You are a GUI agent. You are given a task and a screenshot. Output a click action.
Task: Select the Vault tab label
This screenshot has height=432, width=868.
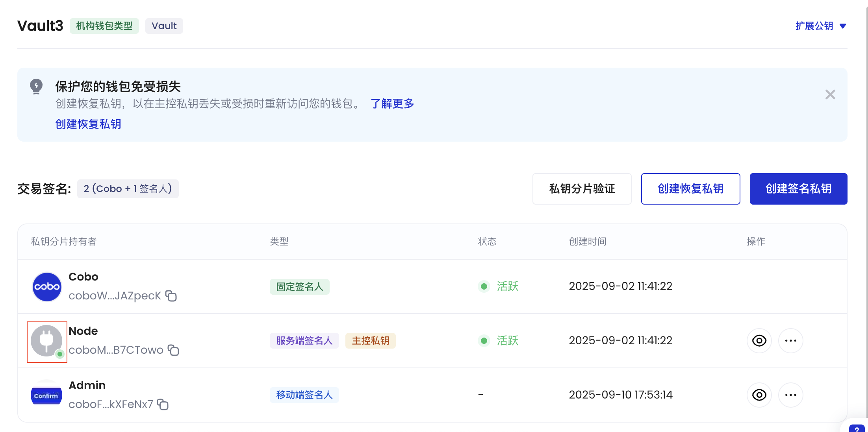pos(164,26)
